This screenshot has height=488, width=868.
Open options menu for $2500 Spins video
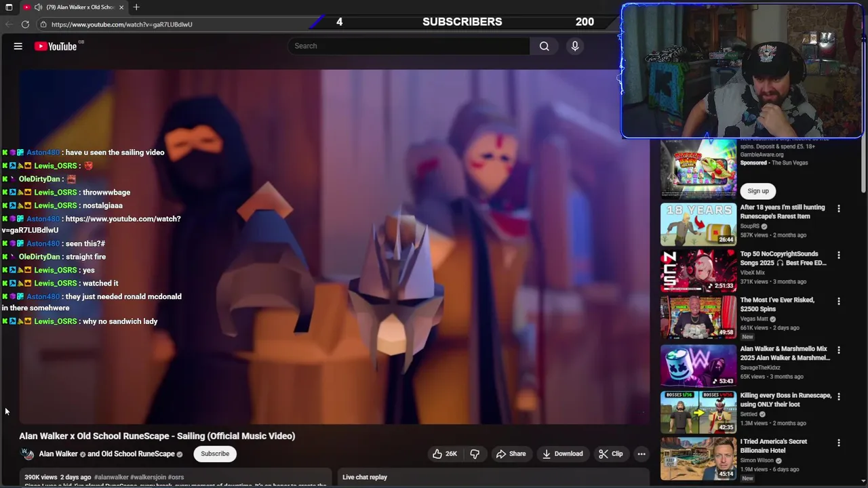839,302
